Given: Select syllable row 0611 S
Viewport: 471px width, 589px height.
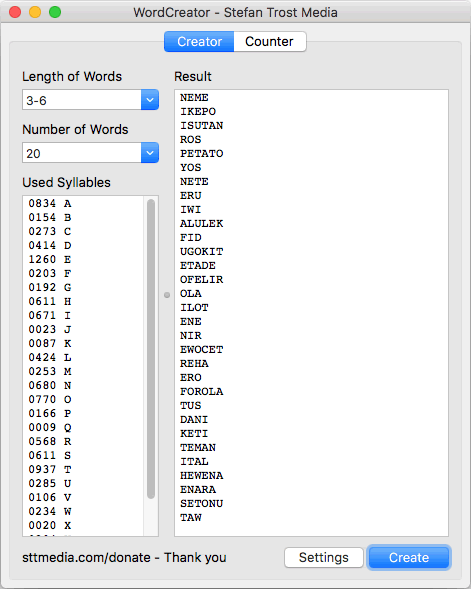Looking at the screenshot, I should pyautogui.click(x=50, y=455).
